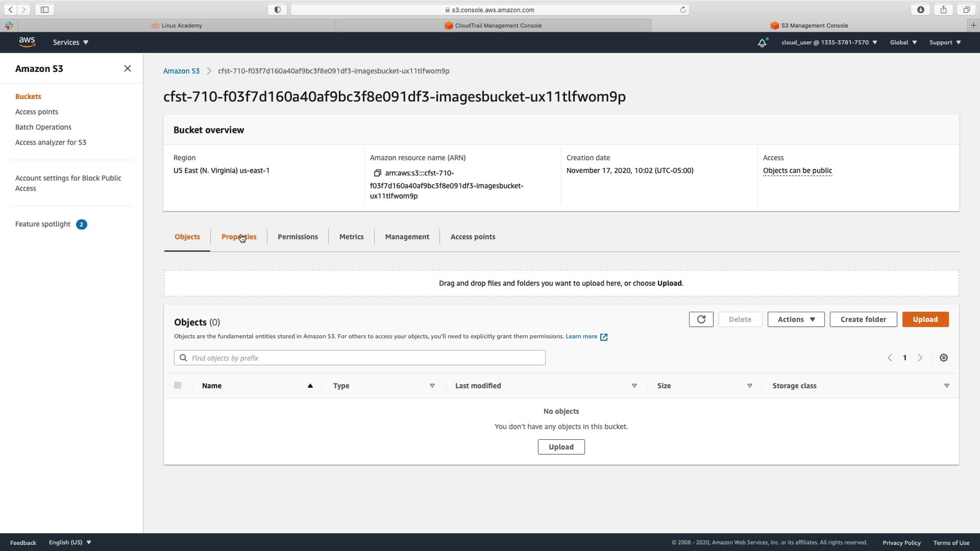Select the S3 Management Console browser tab
Screen dimensions: 980x551
809,25
